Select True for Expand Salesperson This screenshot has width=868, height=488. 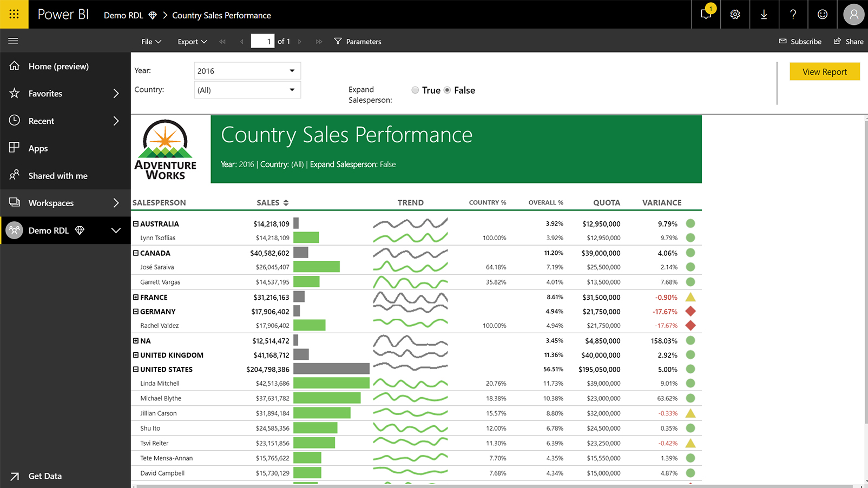[x=415, y=90]
